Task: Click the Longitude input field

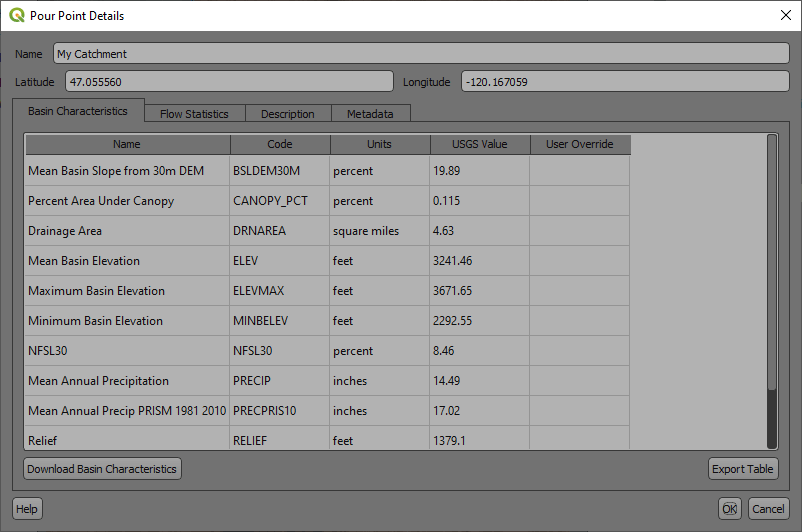Action: [625, 81]
